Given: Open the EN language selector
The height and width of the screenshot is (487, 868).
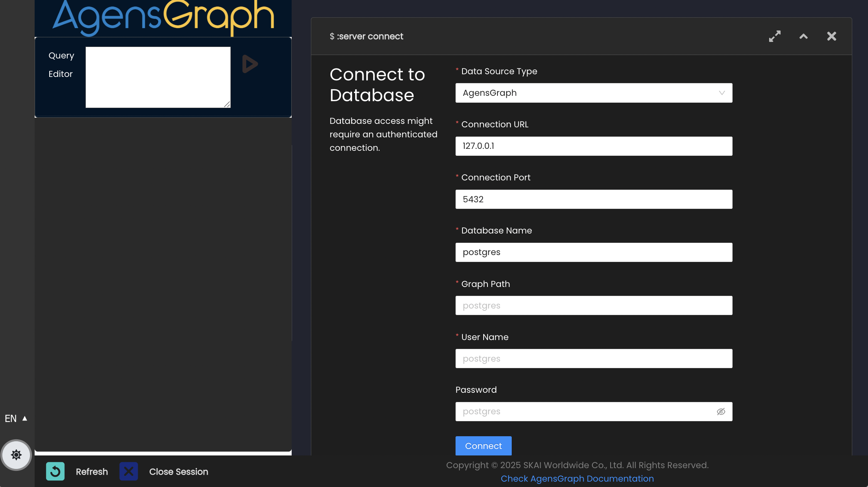Looking at the screenshot, I should pos(16,419).
